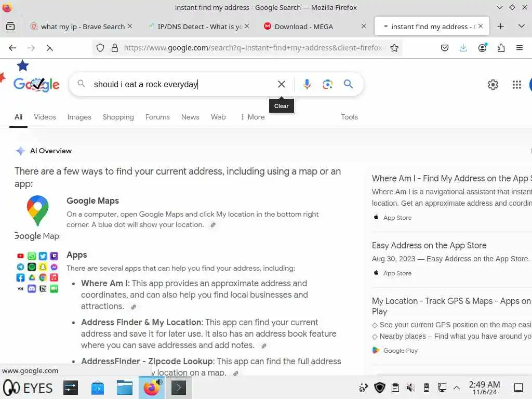This screenshot has width=532, height=399.
Task: Open 'Easy Address on the App Store' result
Action: tap(429, 245)
